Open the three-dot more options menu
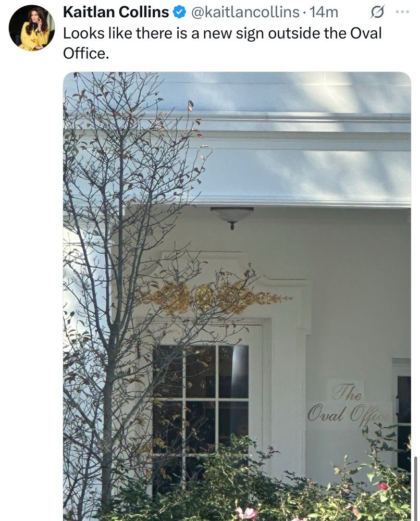The image size is (420, 521). (402, 12)
